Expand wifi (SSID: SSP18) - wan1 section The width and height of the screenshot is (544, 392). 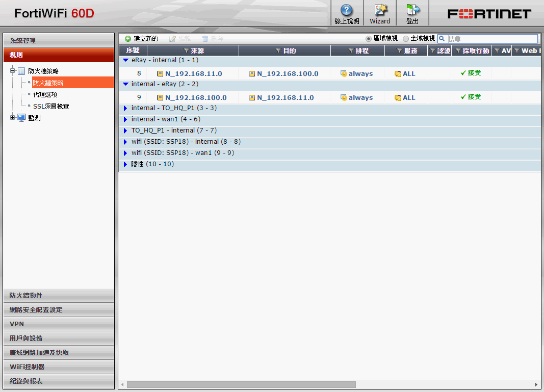point(125,153)
